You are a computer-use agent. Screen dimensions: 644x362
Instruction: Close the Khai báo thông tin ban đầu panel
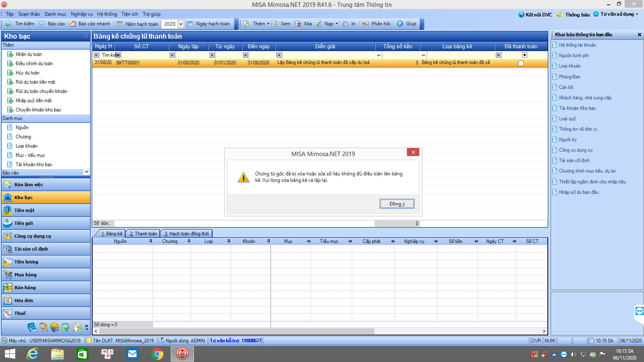tap(639, 35)
